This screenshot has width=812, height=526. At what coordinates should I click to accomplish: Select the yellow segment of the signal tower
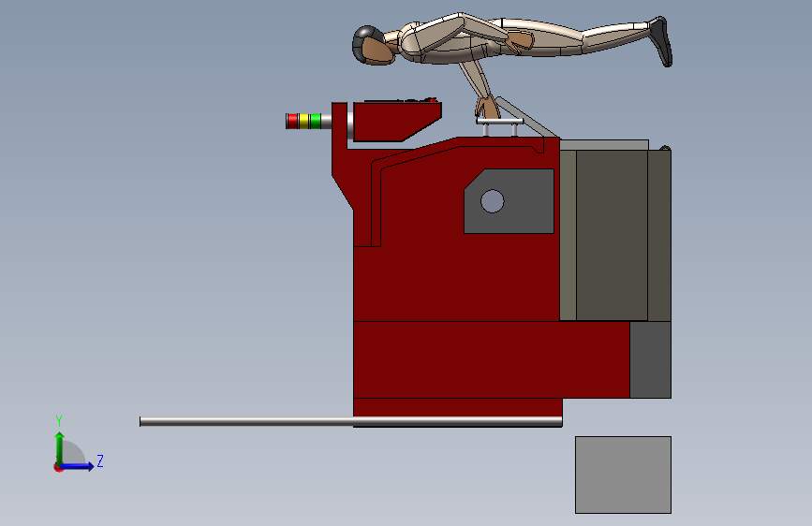click(304, 121)
